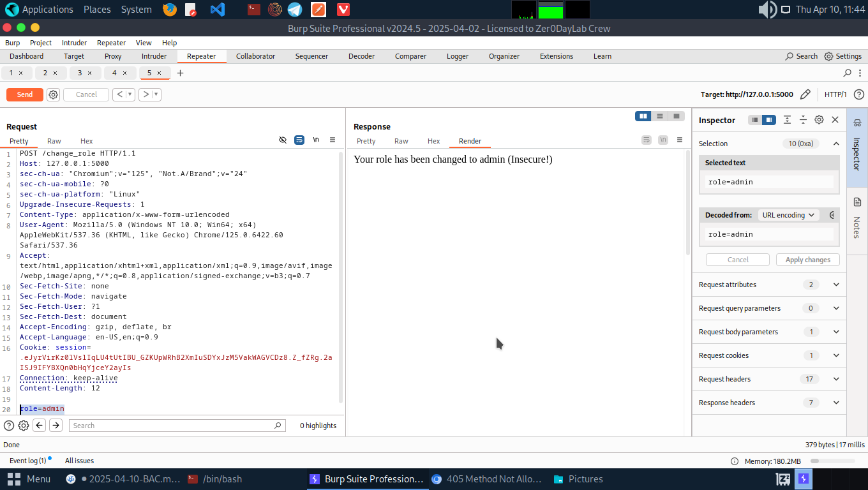Collapse all Inspector sections
The width and height of the screenshot is (868, 490).
(x=803, y=120)
